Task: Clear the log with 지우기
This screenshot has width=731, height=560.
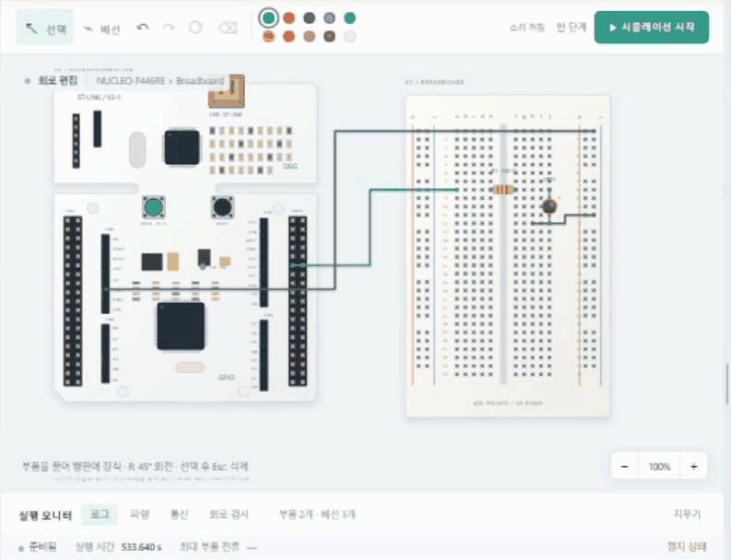Action: pos(687,514)
